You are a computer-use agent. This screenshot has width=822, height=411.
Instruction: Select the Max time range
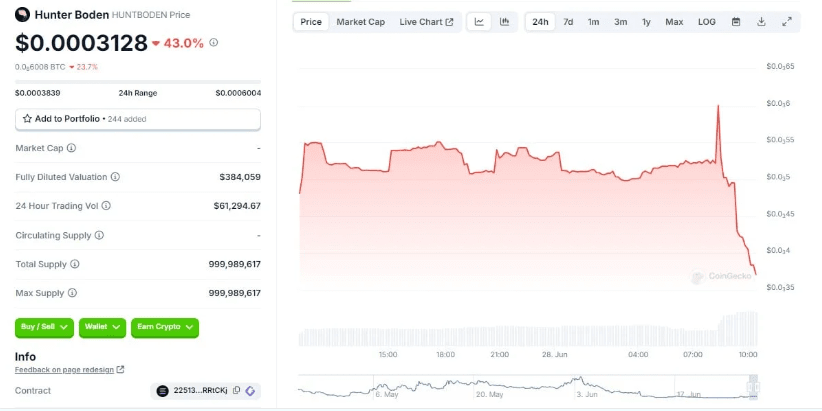674,22
